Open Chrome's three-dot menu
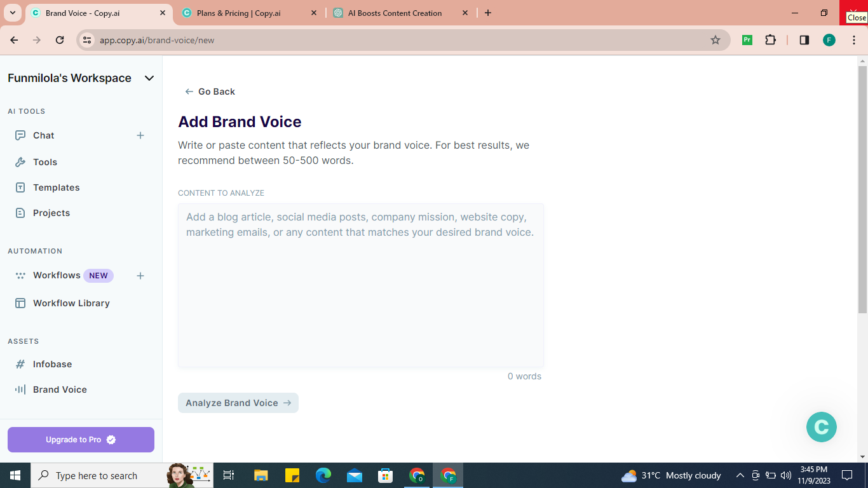The image size is (868, 488). [854, 40]
